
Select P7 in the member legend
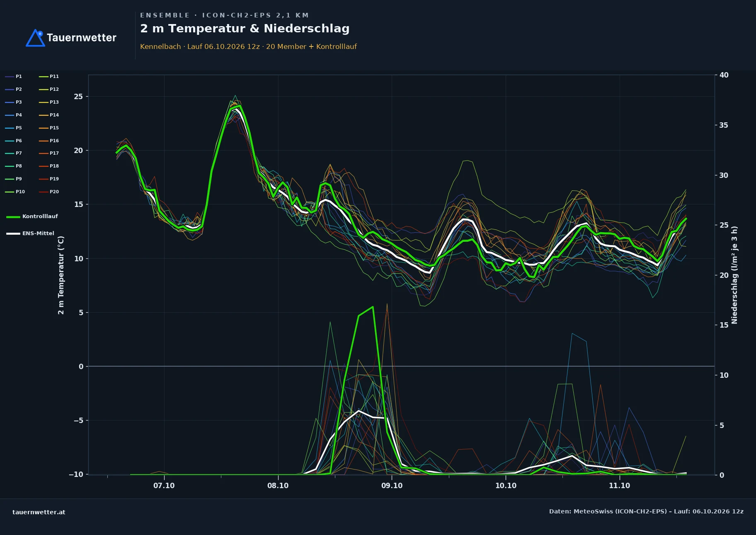pyautogui.click(x=14, y=153)
